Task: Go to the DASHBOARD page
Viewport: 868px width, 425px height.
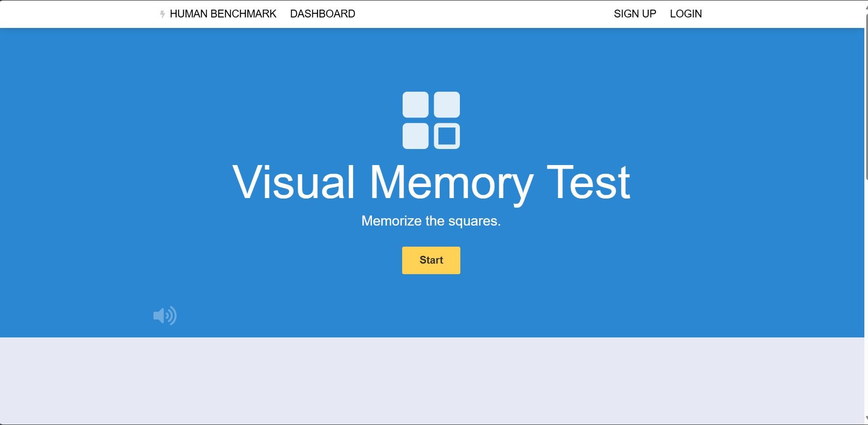Action: (322, 14)
